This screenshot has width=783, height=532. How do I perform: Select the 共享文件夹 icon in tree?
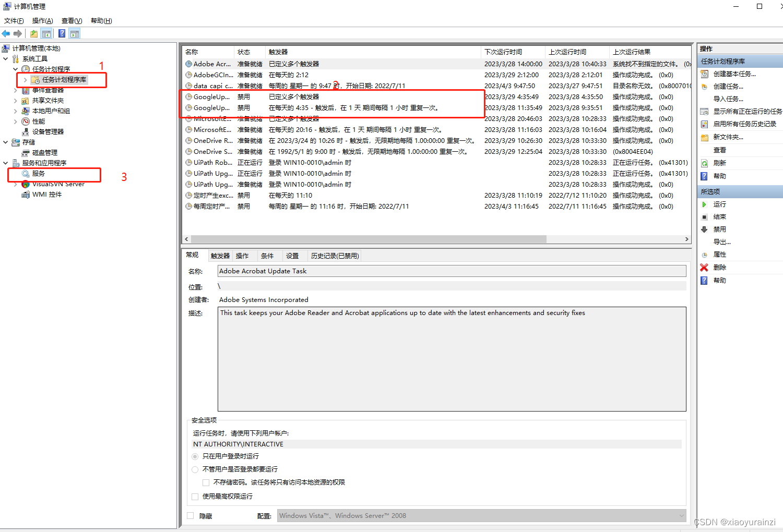click(26, 101)
